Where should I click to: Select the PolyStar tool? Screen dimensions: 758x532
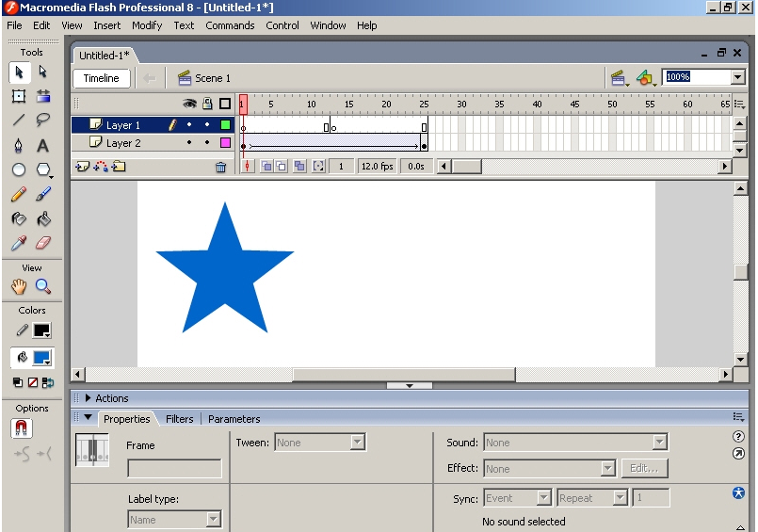pyautogui.click(x=43, y=169)
